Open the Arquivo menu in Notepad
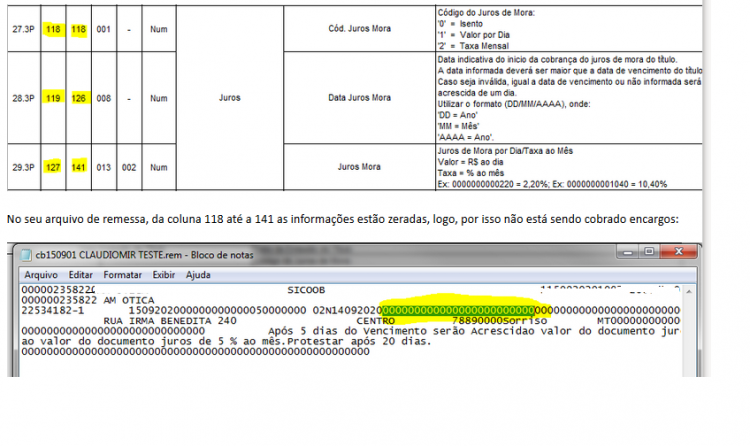 (x=41, y=275)
